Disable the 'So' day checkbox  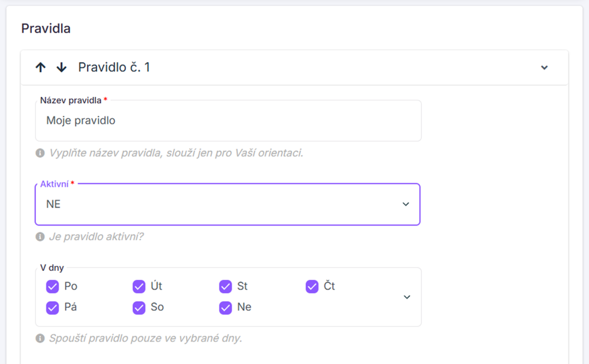point(139,307)
